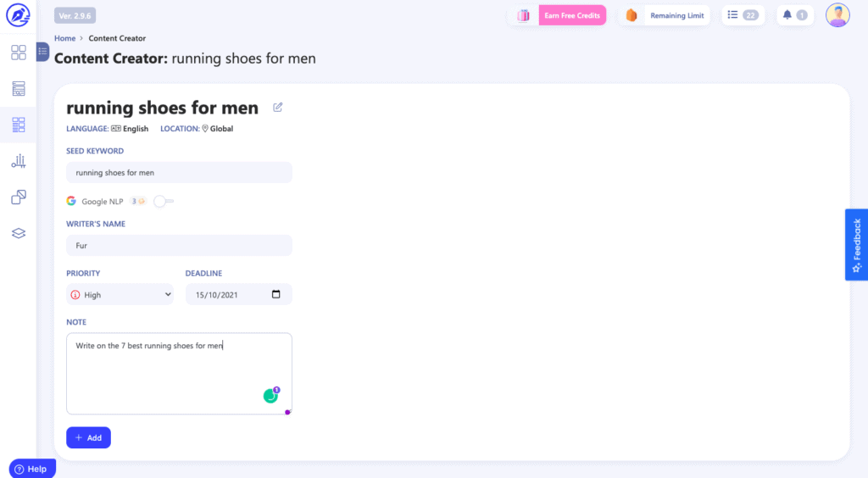This screenshot has height=478, width=868.
Task: Open the Remaining Limit indicator
Action: pos(665,15)
